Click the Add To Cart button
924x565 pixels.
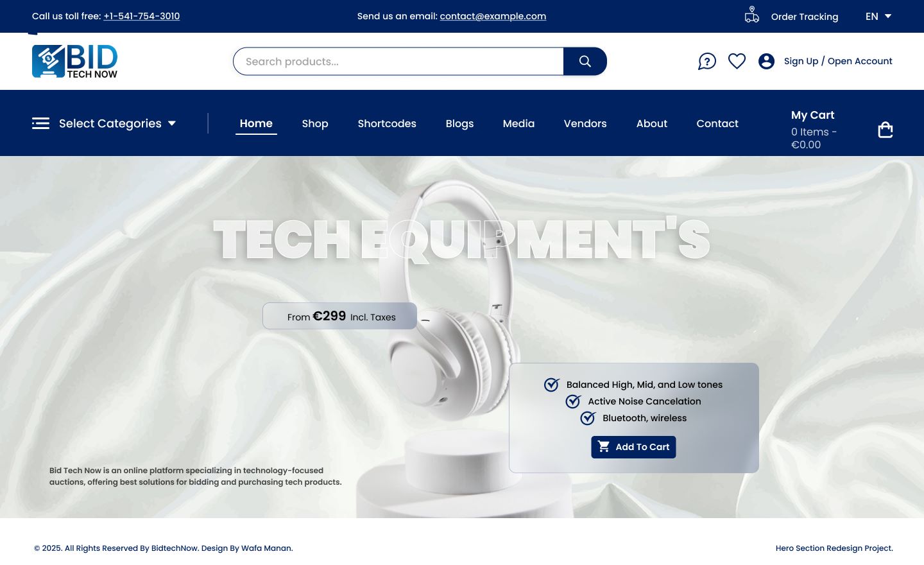[x=633, y=447]
